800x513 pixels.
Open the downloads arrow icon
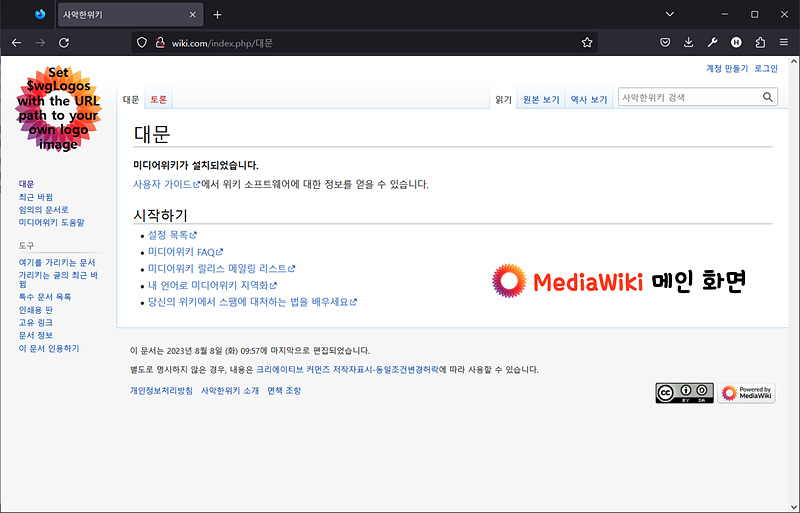pos(688,43)
